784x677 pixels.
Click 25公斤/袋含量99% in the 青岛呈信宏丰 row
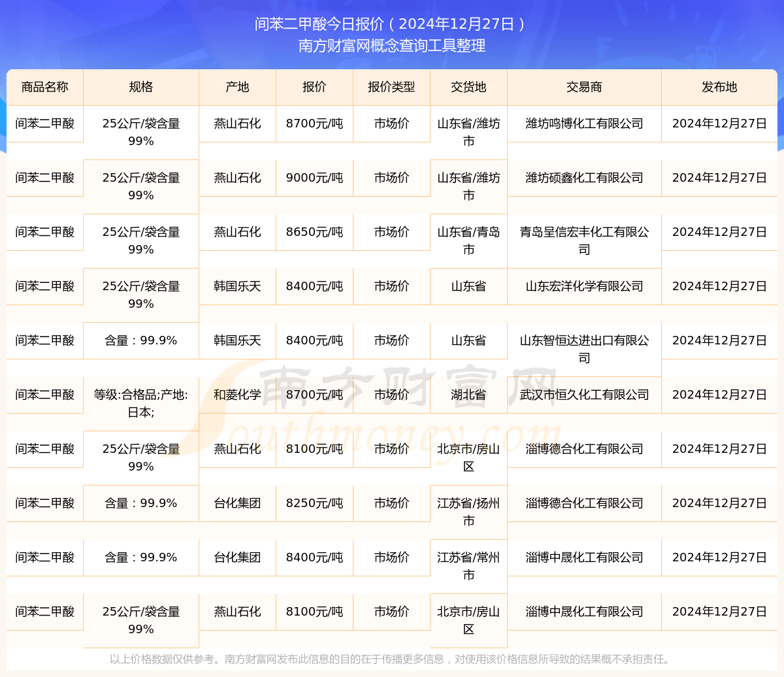141,240
